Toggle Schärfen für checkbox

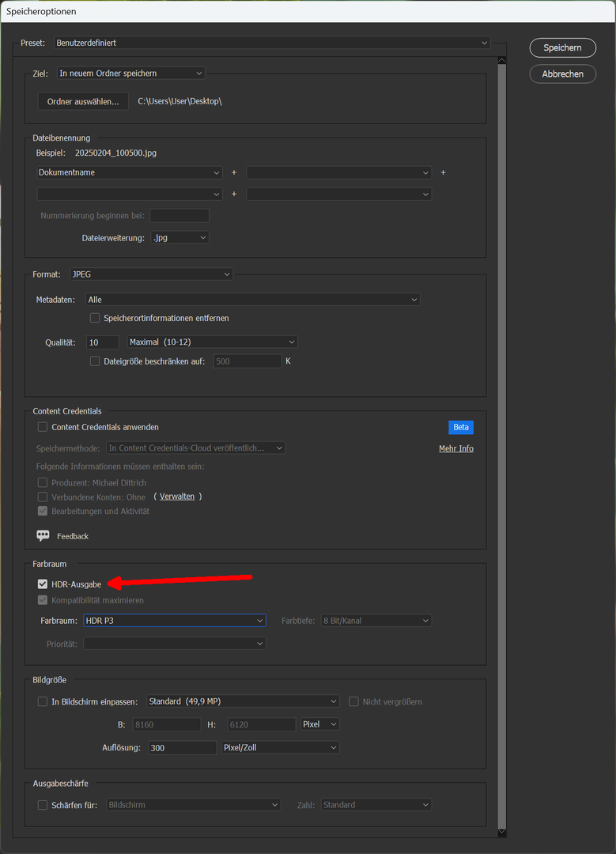point(43,805)
